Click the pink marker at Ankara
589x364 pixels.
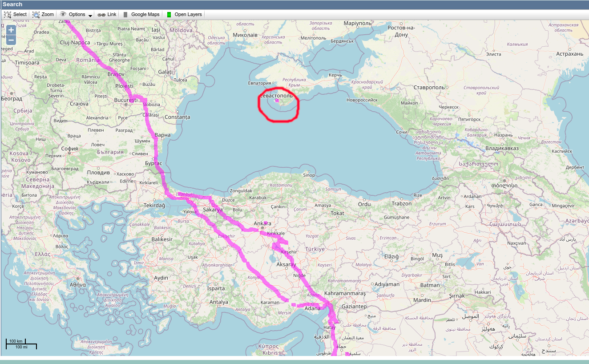coord(266,223)
